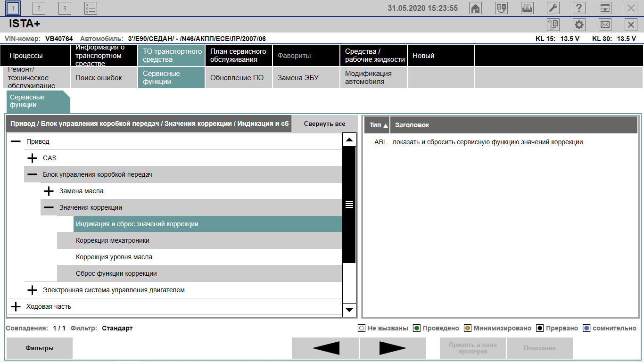Click the green Проведено legend swatch
The height and width of the screenshot is (362, 644).
(417, 328)
